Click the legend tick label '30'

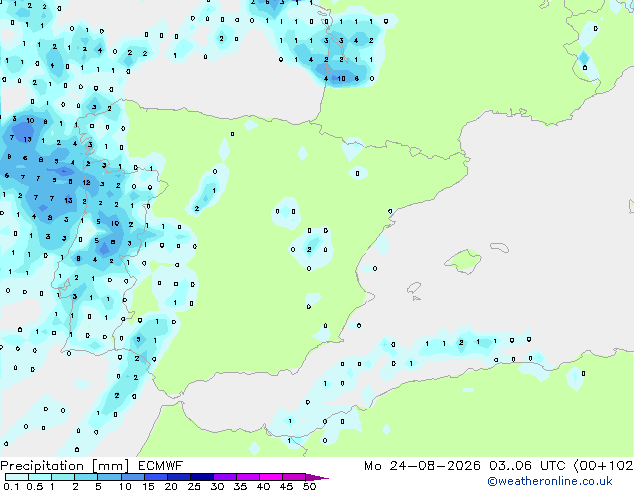click(x=217, y=486)
